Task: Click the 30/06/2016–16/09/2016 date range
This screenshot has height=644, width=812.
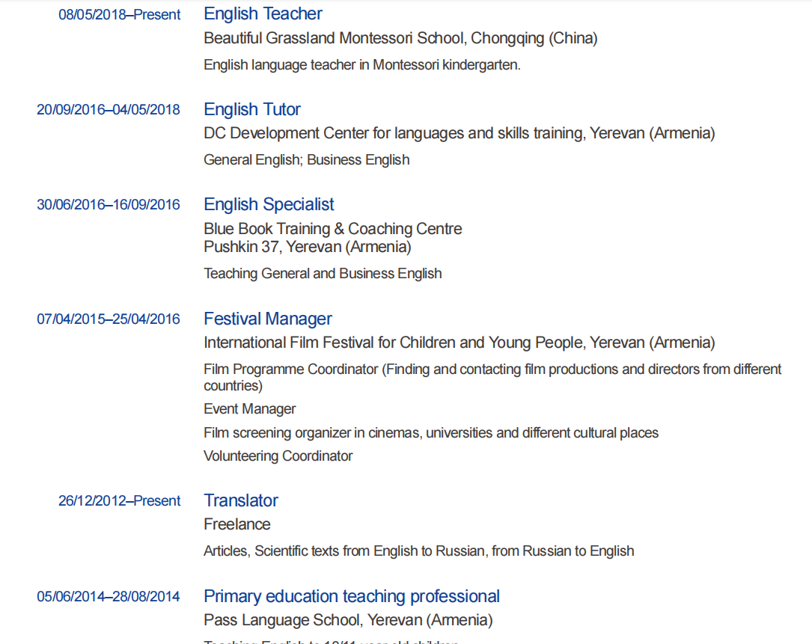Action: tap(109, 205)
